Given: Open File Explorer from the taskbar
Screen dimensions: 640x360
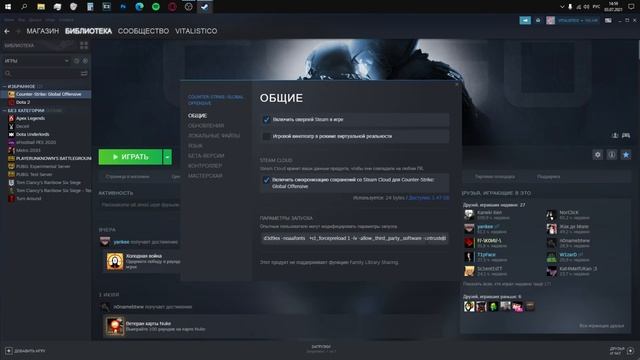Looking at the screenshot, I should (41, 7).
